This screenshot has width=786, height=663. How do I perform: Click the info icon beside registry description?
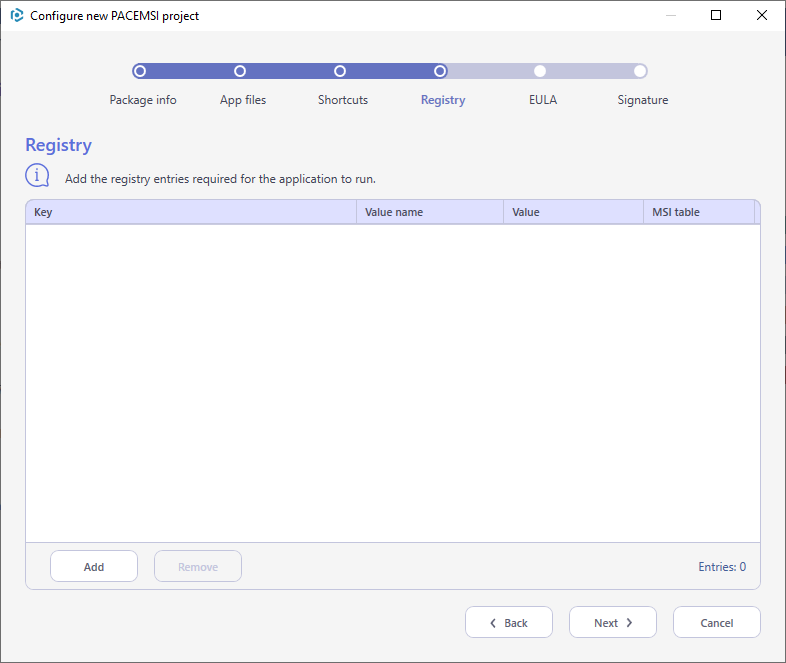click(x=37, y=176)
